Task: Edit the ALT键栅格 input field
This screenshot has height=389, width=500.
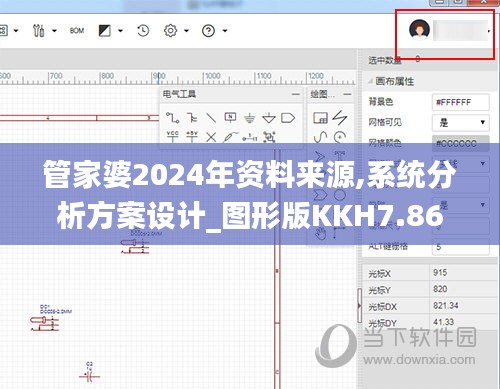Action: (461, 247)
